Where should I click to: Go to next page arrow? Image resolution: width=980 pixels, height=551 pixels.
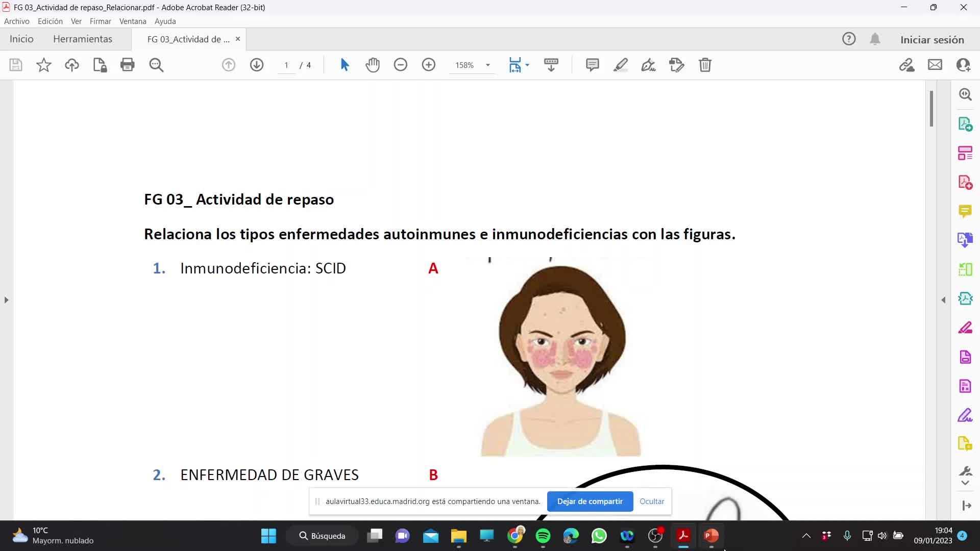[x=257, y=65]
